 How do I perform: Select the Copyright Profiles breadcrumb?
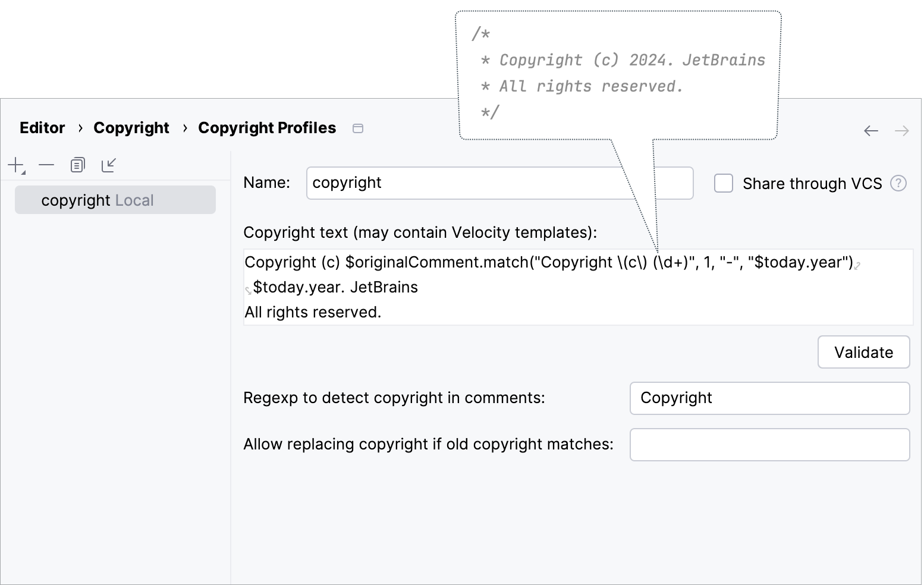pyautogui.click(x=267, y=127)
